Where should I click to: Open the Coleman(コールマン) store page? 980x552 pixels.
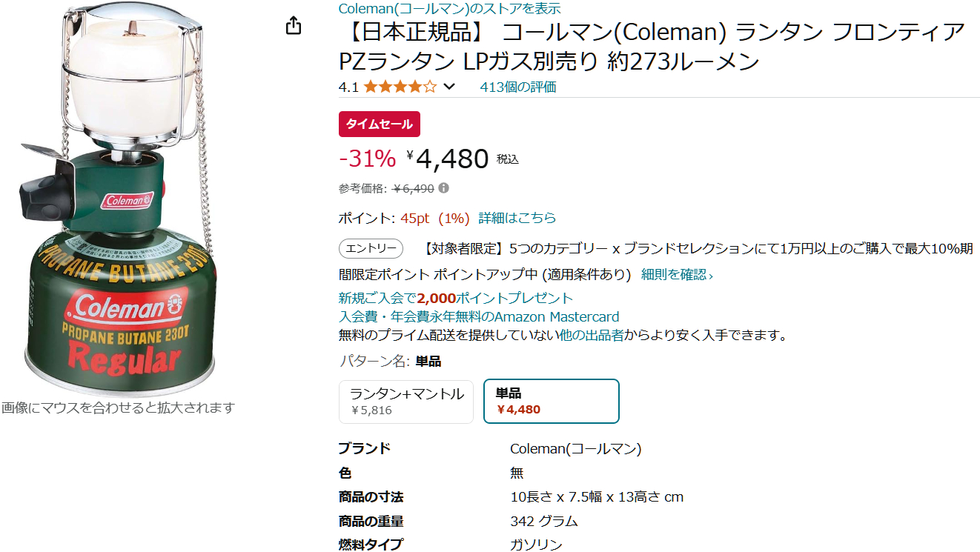pos(448,8)
